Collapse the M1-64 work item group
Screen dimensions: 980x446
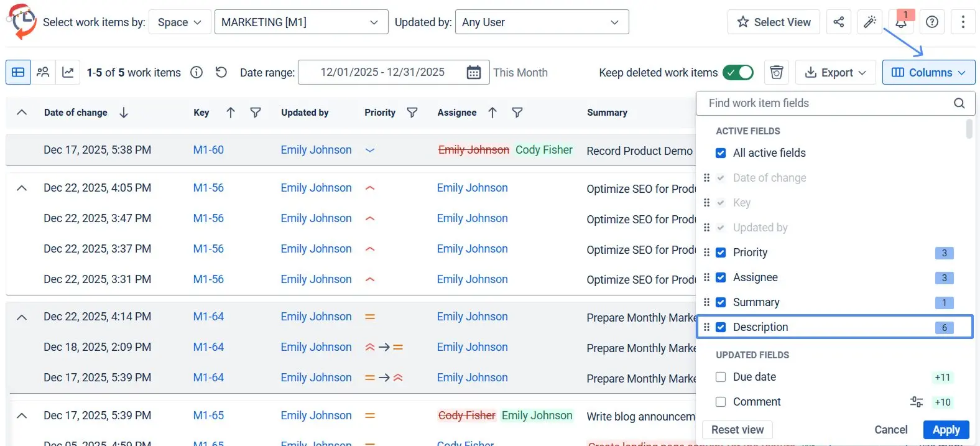22,317
